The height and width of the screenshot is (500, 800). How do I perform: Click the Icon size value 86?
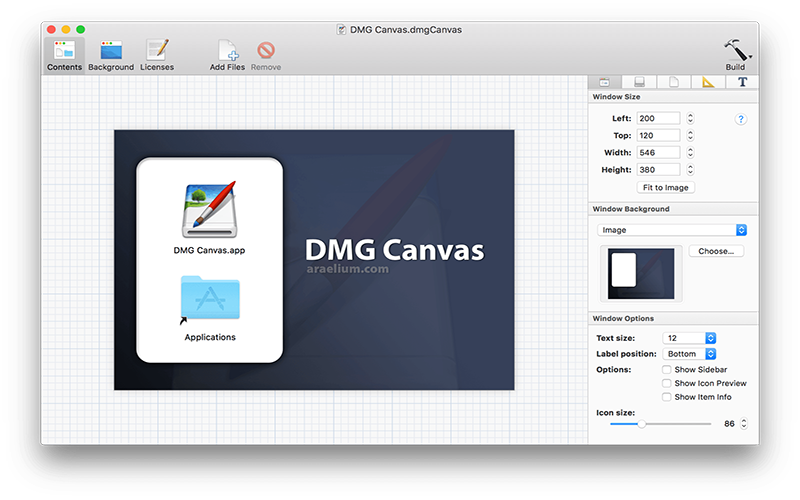729,424
